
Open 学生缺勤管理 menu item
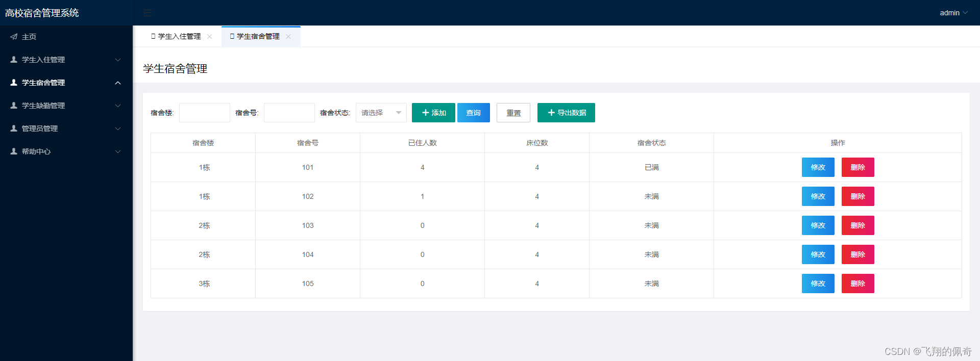click(x=66, y=106)
